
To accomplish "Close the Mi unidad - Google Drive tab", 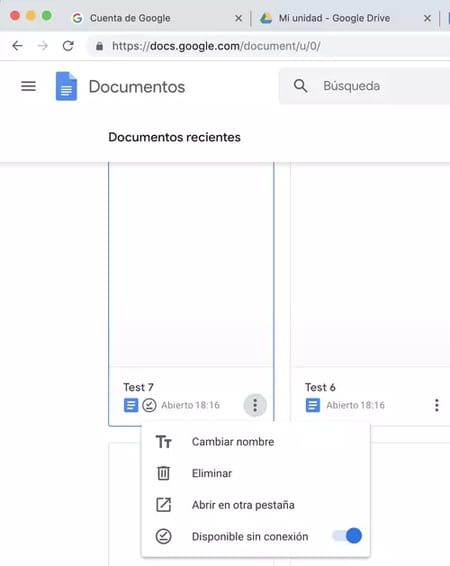I will tap(427, 18).
